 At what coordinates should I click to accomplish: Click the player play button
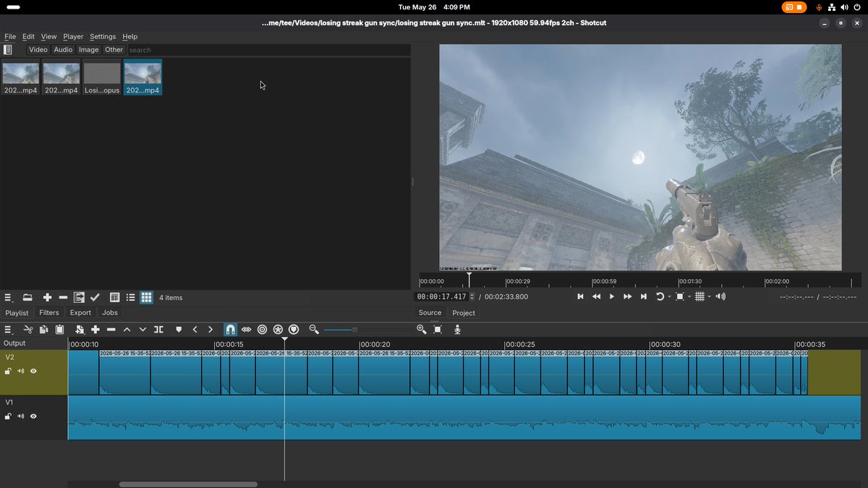(x=612, y=296)
